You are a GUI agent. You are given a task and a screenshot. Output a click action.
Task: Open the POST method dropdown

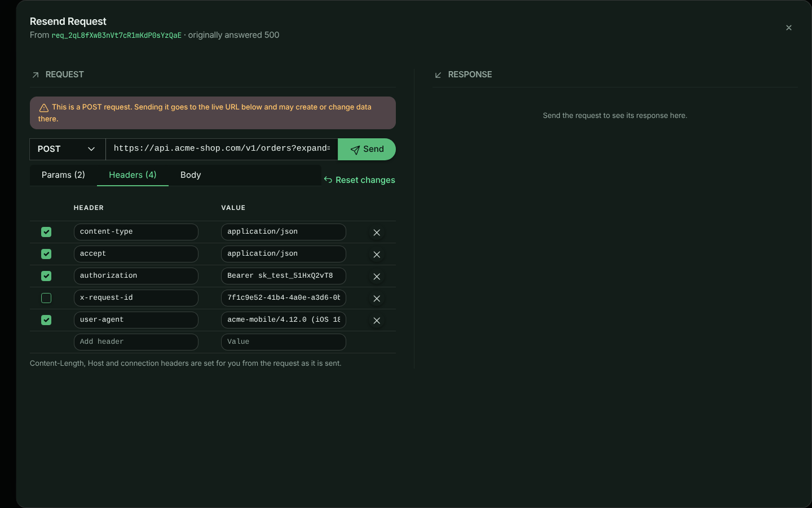[x=68, y=149]
